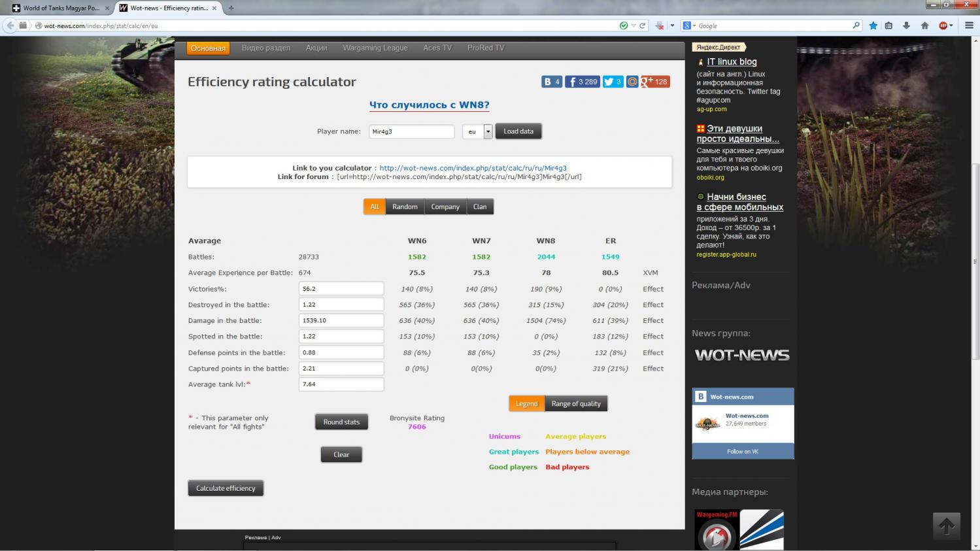Toggle the Legend view button
The height and width of the screenshot is (551, 980).
(x=526, y=404)
